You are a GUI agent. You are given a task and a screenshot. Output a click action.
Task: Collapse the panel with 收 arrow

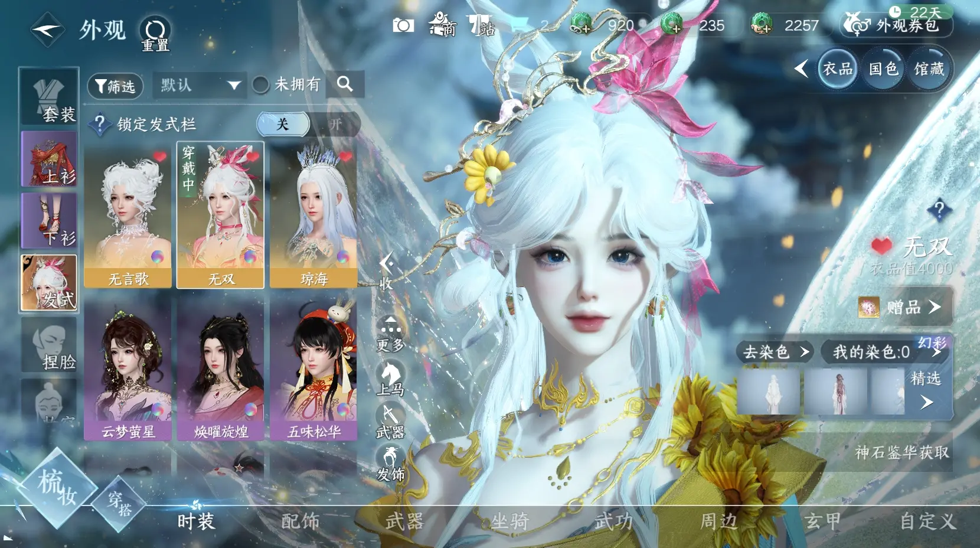[386, 272]
